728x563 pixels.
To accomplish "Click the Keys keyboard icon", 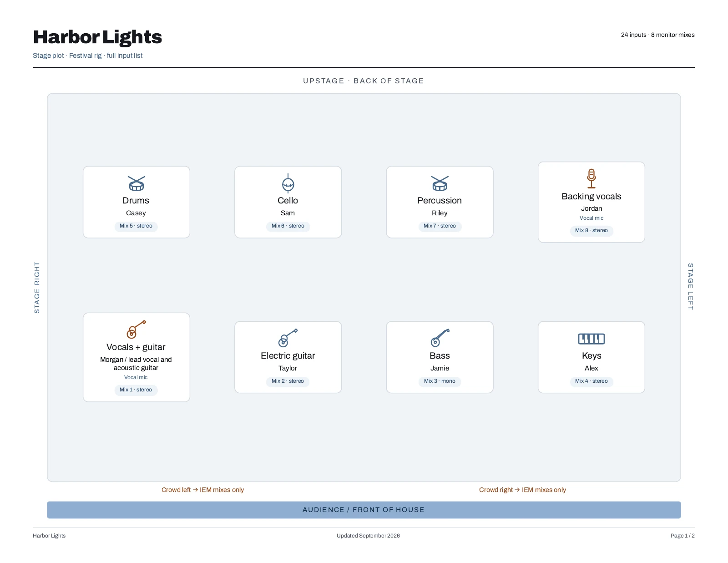I will (591, 339).
